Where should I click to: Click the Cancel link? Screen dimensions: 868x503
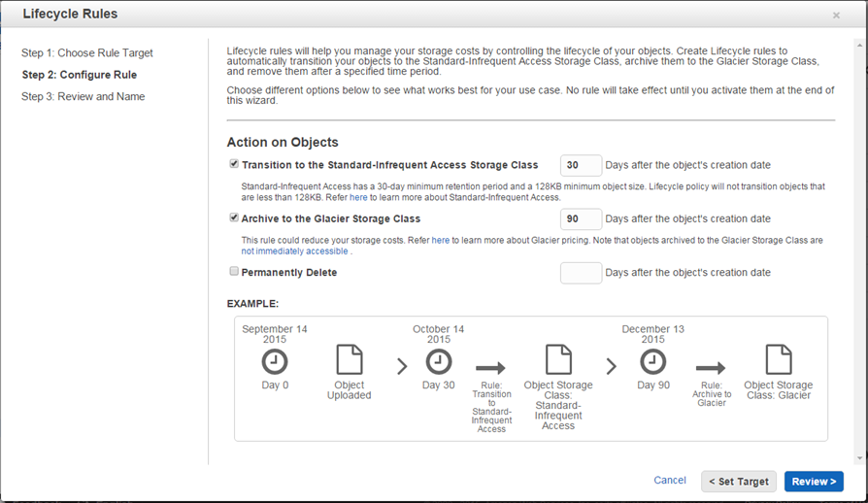pyautogui.click(x=670, y=481)
